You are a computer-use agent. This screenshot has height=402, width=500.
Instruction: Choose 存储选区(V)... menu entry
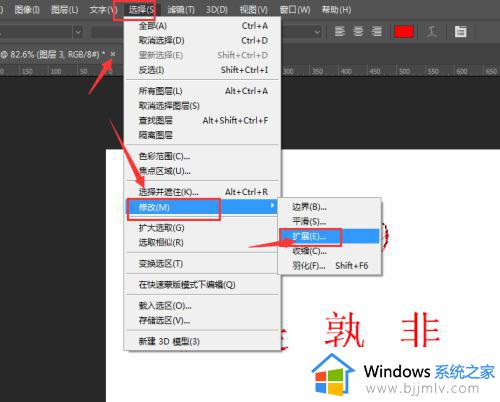click(203, 320)
